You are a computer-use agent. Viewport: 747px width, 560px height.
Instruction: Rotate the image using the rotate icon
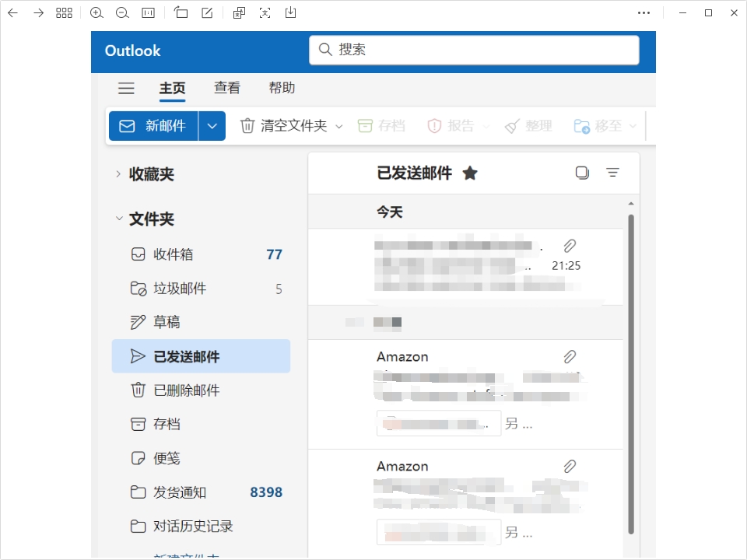pos(181,12)
